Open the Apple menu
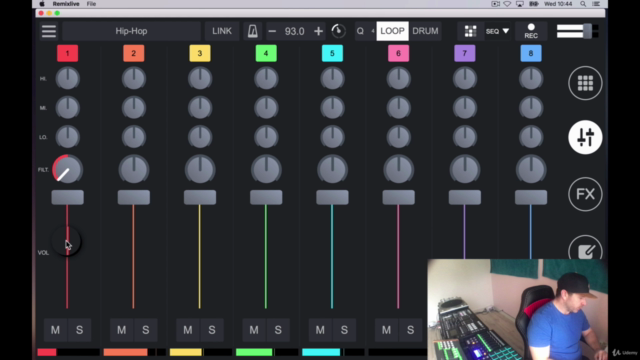The height and width of the screenshot is (360, 640). 42,4
